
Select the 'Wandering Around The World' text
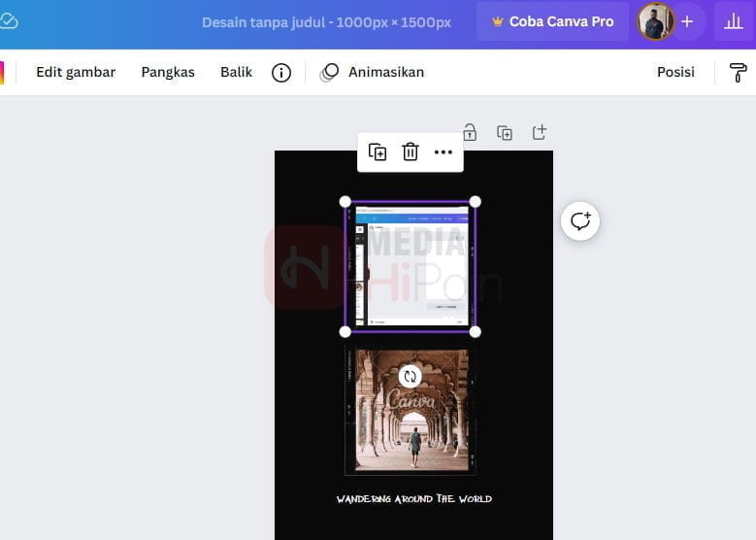click(414, 498)
